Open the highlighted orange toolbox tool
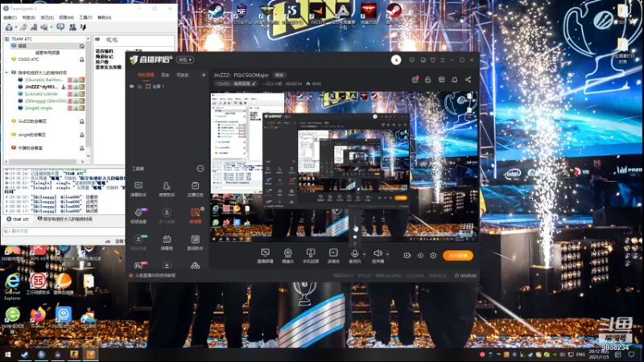644x362 pixels. [x=195, y=216]
